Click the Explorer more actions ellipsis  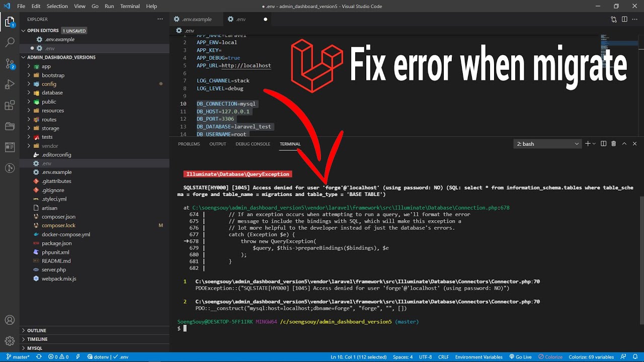pos(160,19)
